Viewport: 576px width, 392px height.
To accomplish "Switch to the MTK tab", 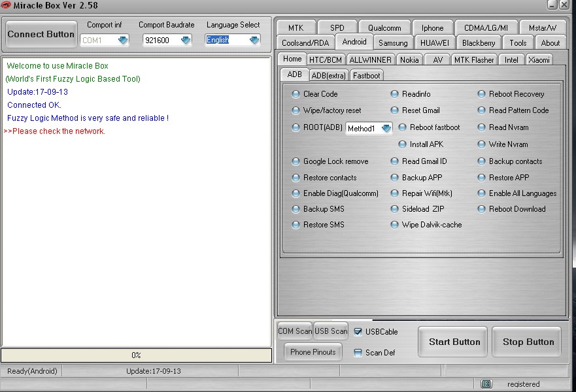I will [x=296, y=28].
